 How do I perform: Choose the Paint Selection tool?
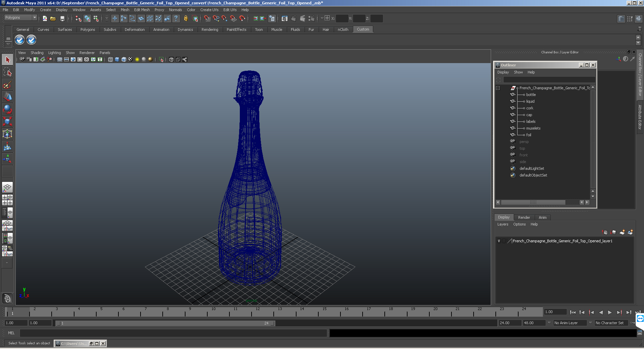coord(7,85)
